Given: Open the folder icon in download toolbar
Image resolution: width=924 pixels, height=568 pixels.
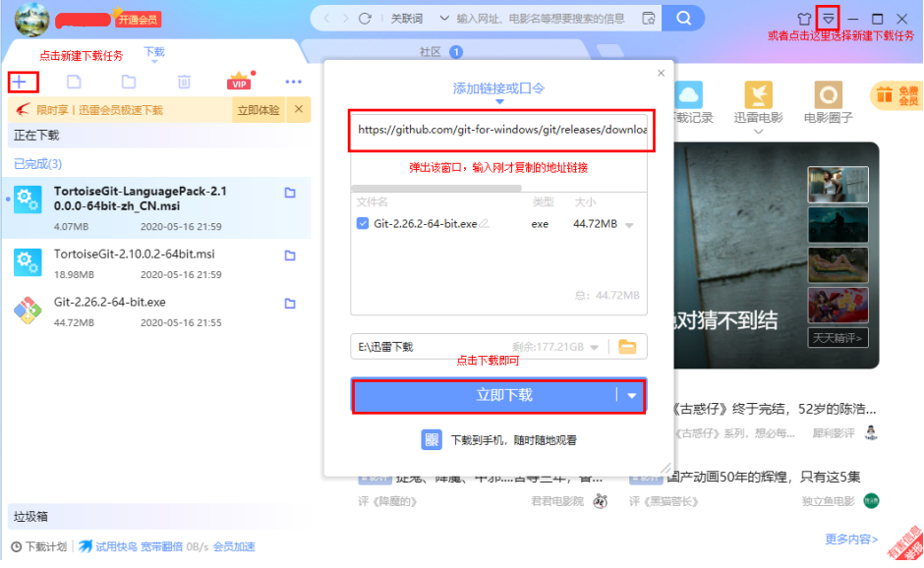Looking at the screenshot, I should pos(129,82).
